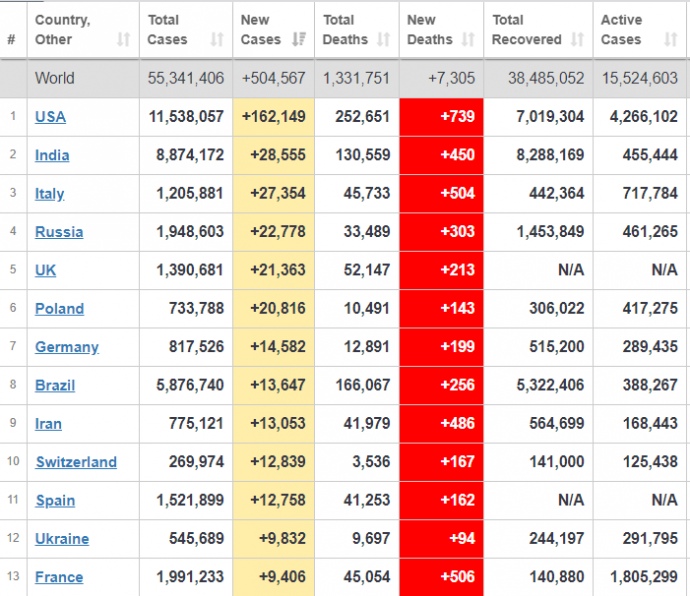Image resolution: width=690 pixels, height=596 pixels.
Task: Open the USA country link
Action: [x=50, y=117]
